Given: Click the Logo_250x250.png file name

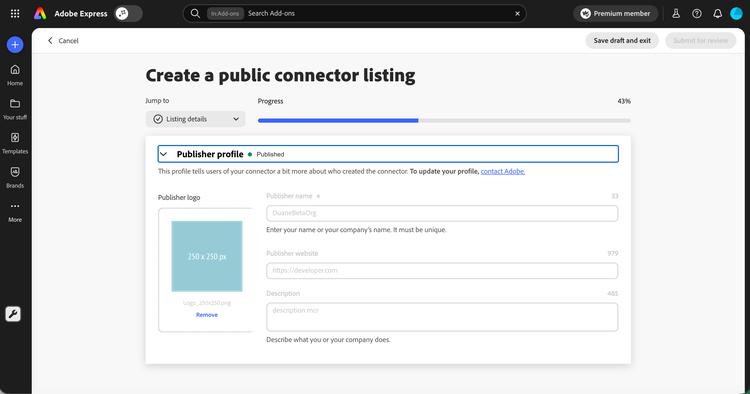Looking at the screenshot, I should coord(207,303).
